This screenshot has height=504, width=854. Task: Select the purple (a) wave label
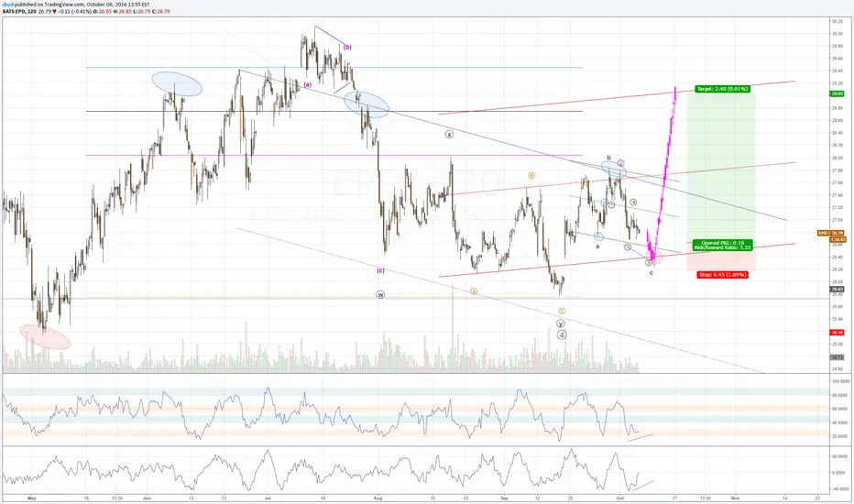(x=308, y=84)
